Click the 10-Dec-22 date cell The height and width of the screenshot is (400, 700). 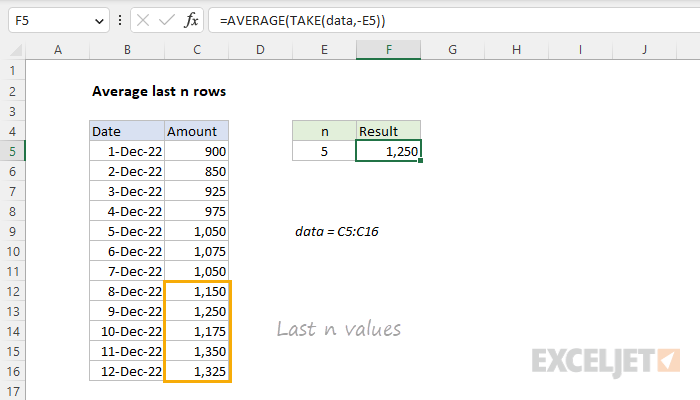(127, 331)
